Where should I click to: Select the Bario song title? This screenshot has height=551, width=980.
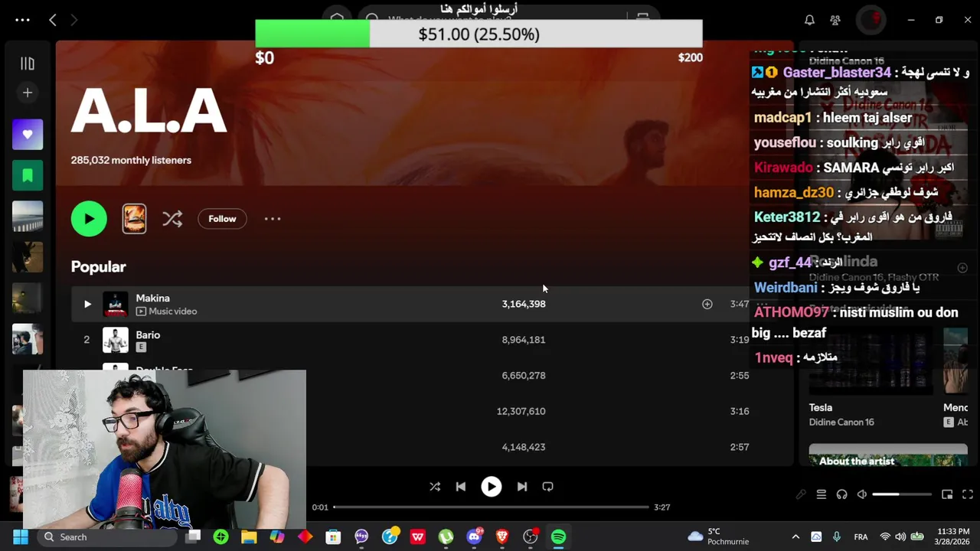(148, 334)
